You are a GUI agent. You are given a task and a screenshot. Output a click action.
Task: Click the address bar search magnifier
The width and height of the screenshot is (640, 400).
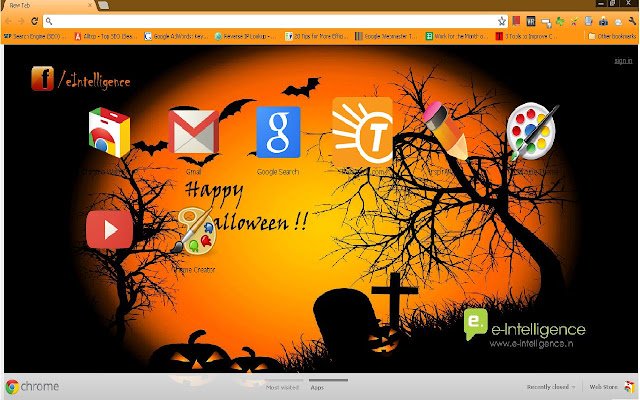(49, 21)
